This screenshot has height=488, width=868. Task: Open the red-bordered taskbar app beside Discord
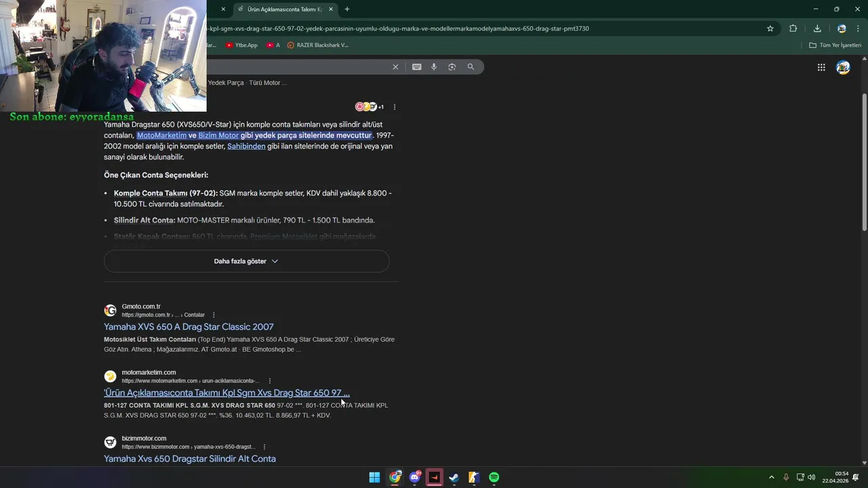(x=434, y=477)
